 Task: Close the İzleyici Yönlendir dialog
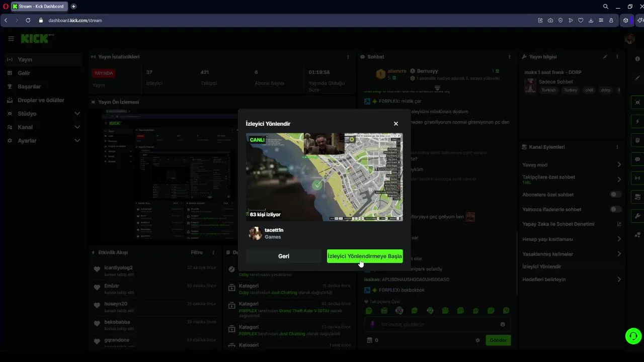click(x=396, y=124)
